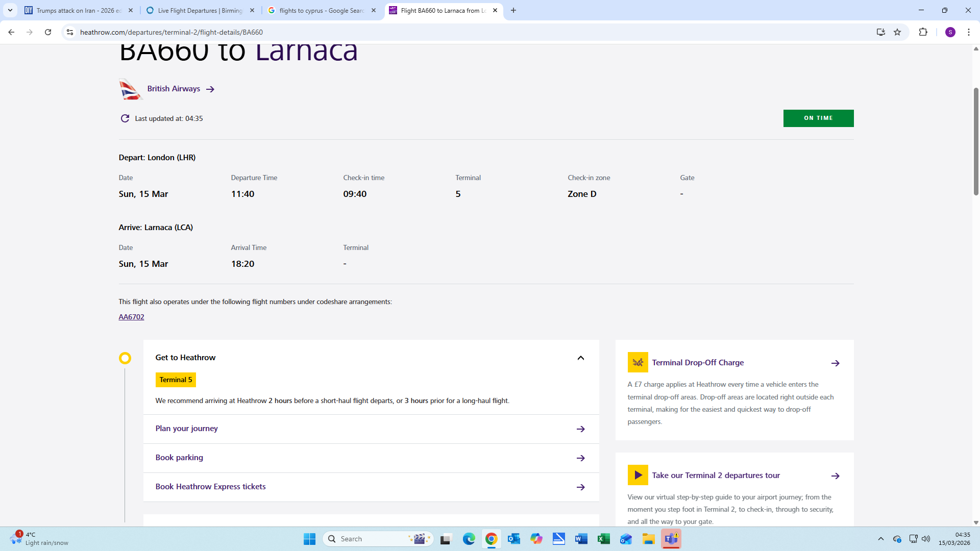Image resolution: width=980 pixels, height=551 pixels.
Task: Bookmark this page with the star icon
Action: point(897,32)
